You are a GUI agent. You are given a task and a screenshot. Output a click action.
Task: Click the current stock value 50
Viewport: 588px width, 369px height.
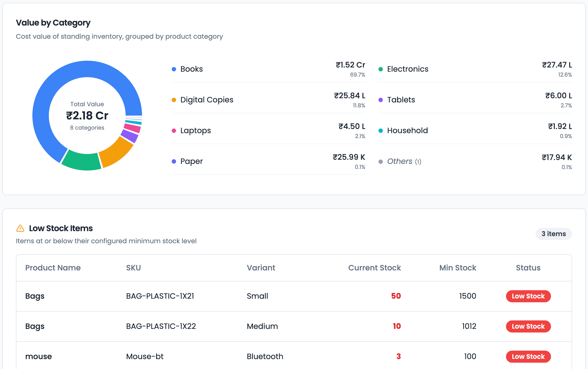(x=396, y=296)
